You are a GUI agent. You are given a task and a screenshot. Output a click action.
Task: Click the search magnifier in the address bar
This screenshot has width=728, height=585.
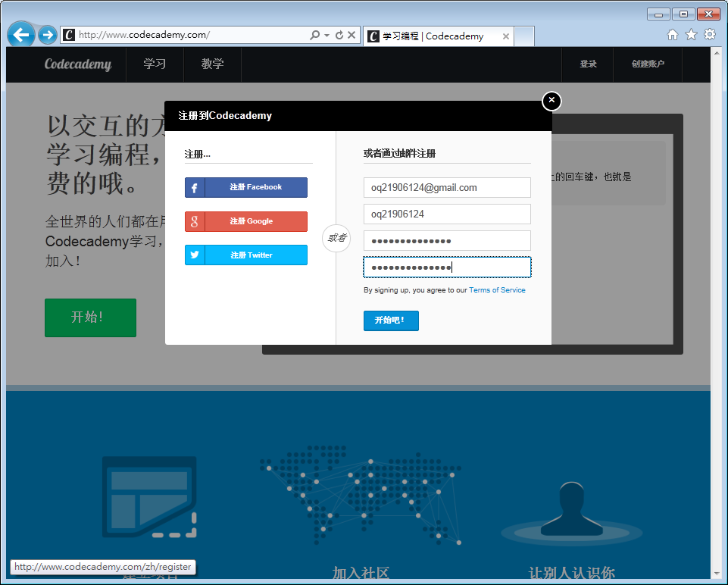click(315, 35)
